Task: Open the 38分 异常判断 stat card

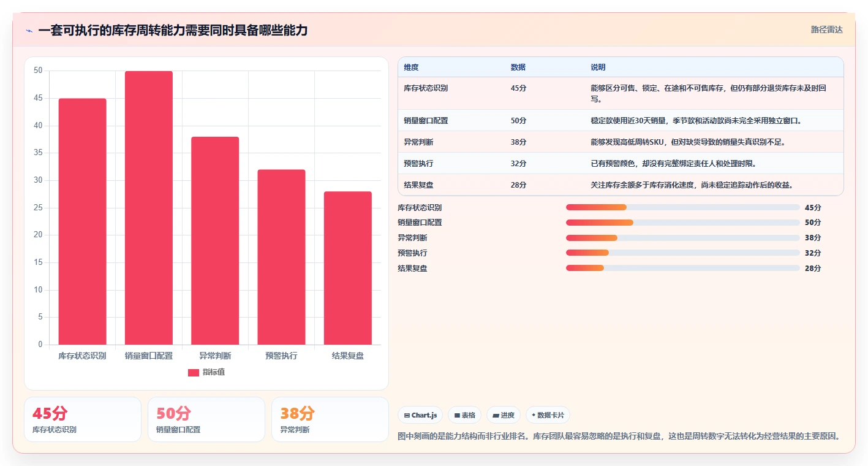Action: point(330,419)
